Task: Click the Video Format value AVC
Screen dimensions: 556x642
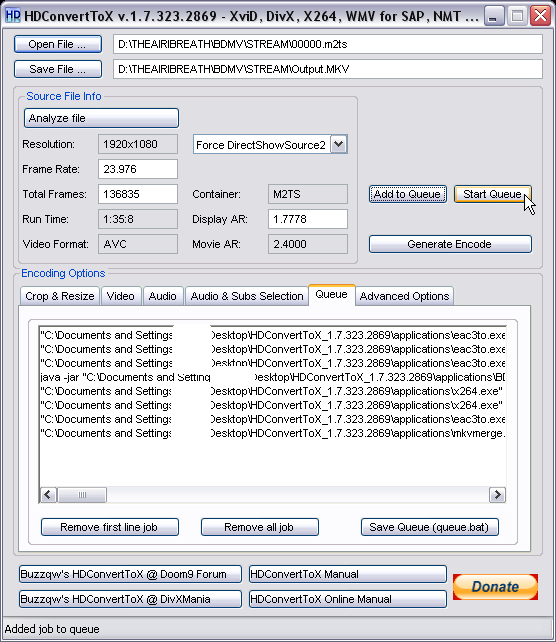Action: 138,244
